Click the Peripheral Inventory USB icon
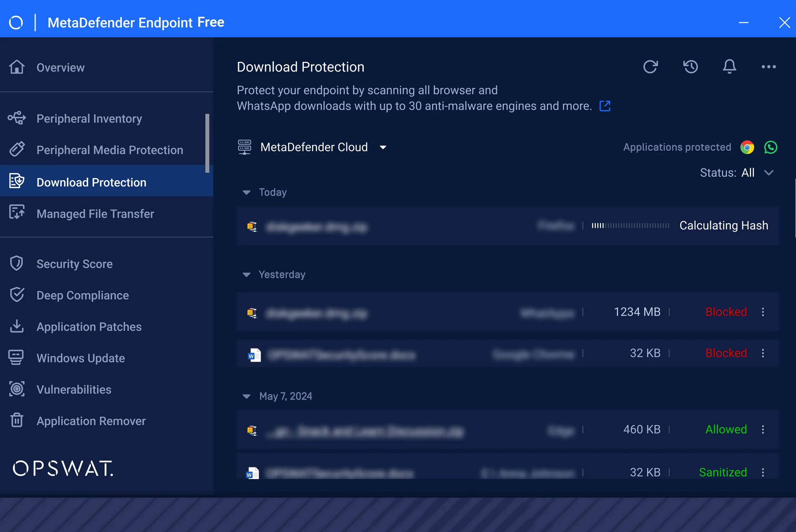The height and width of the screenshot is (532, 796). [17, 118]
